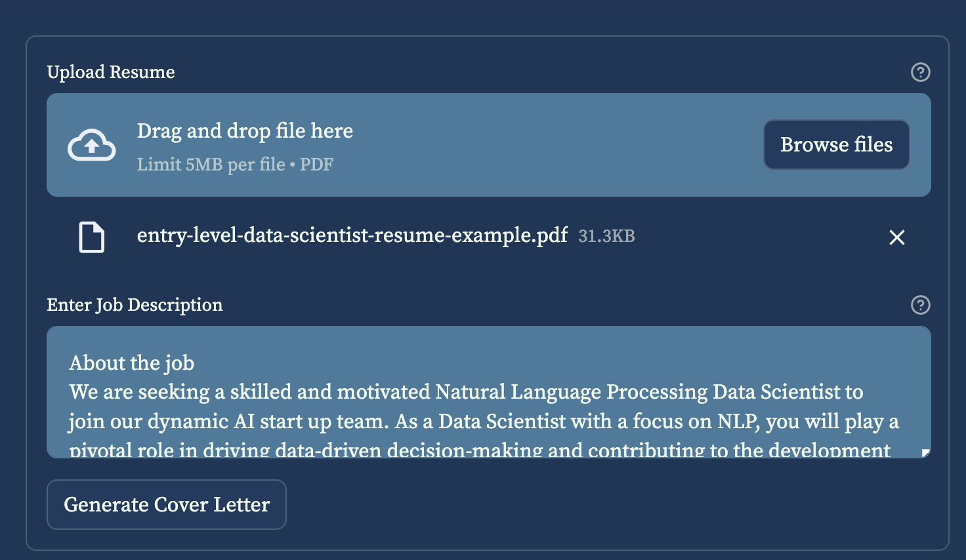Viewport: 966px width, 560px height.
Task: Grab the job description resize handle
Action: pos(926,452)
